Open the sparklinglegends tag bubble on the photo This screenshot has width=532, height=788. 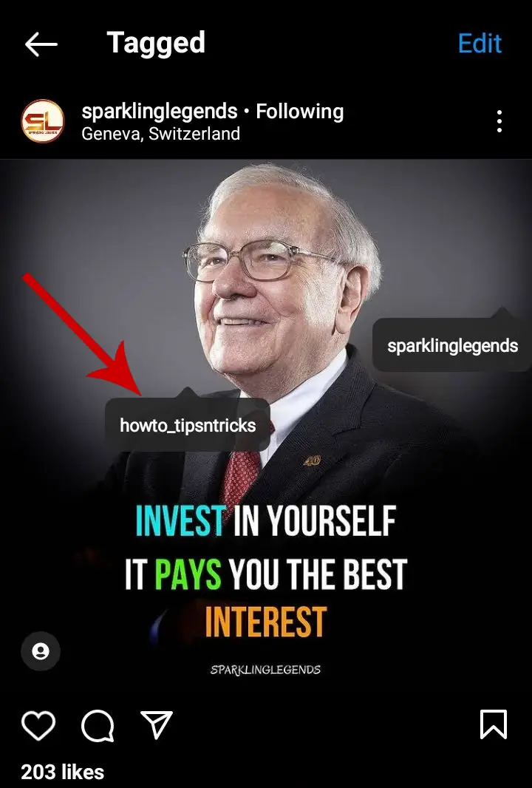tap(452, 346)
